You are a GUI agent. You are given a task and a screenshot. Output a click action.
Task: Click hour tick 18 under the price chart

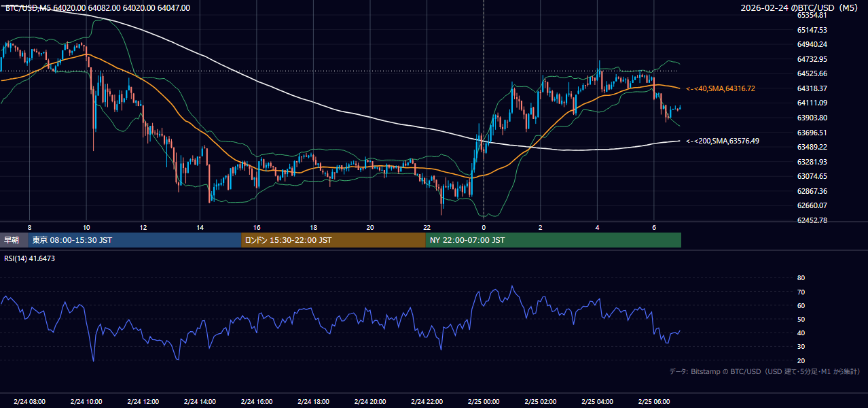313,227
